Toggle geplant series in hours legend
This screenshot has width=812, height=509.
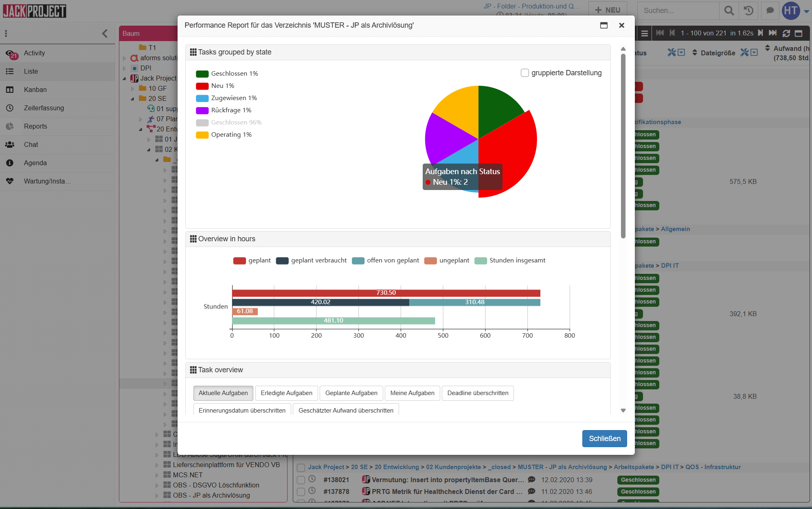(252, 260)
